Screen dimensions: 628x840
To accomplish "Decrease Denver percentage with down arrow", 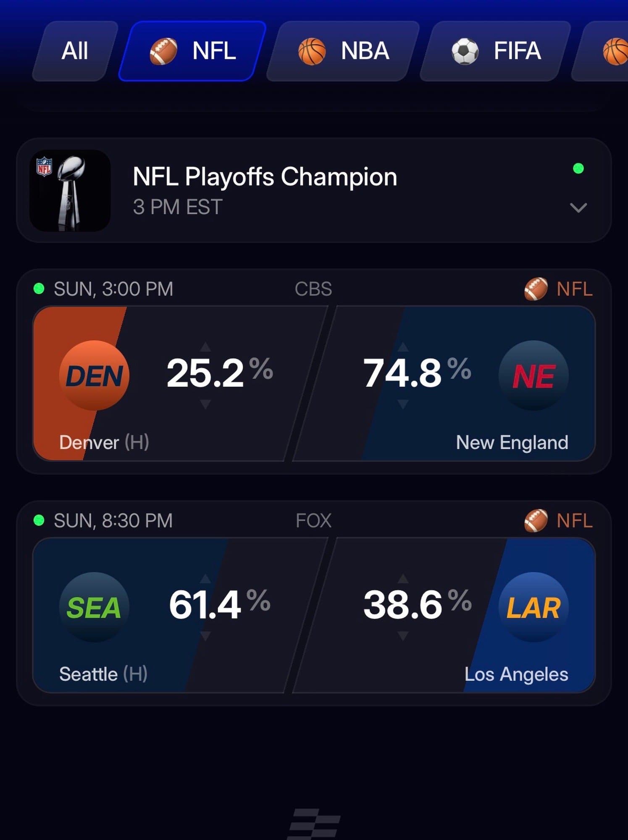I will click(x=205, y=404).
